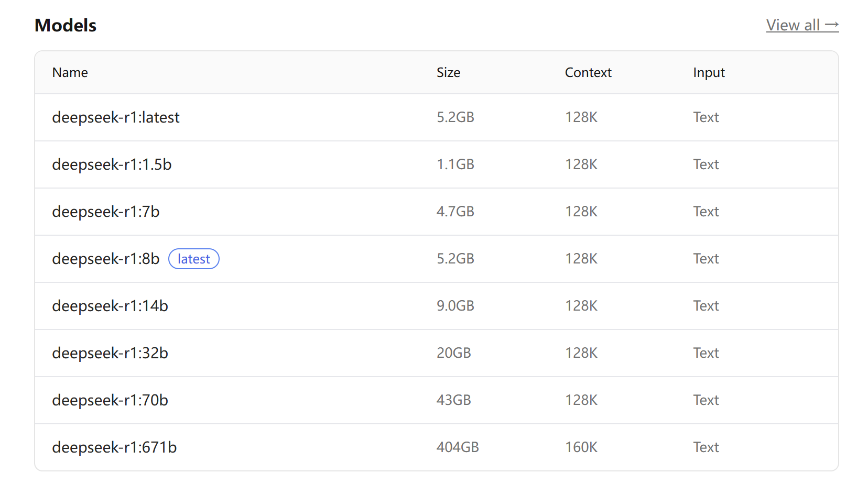Viewport: 868px width, 484px height.
Task: Click the 1.1GB size value
Action: pyautogui.click(x=455, y=164)
